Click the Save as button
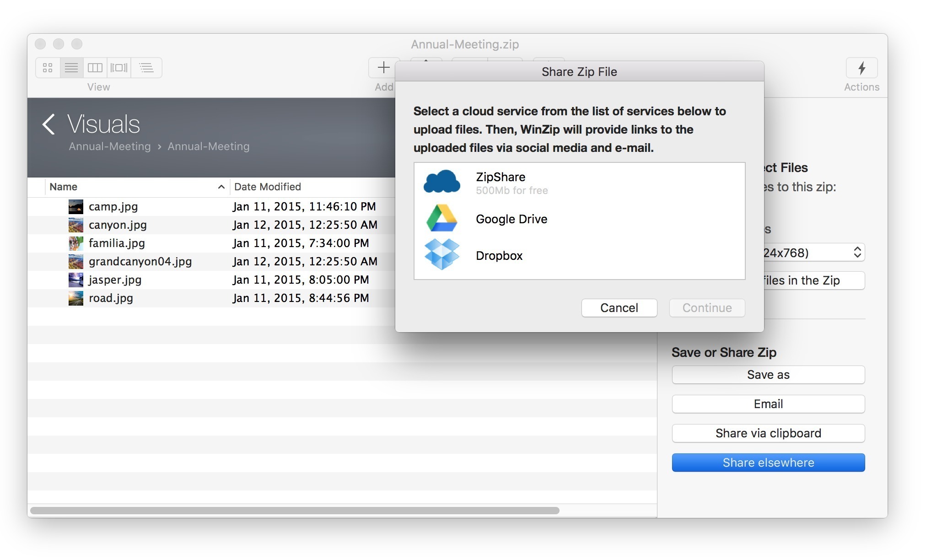Screen dimensions: 926x560 click(x=768, y=374)
